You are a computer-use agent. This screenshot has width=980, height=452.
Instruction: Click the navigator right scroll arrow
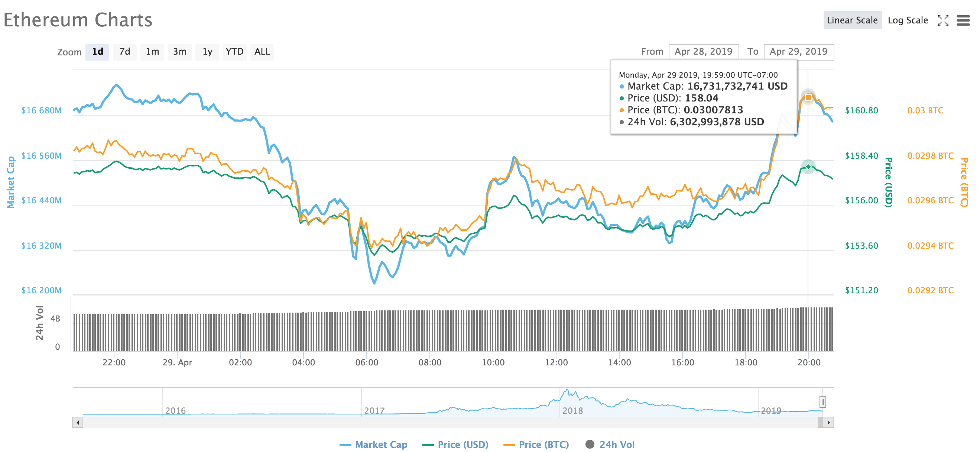point(828,422)
